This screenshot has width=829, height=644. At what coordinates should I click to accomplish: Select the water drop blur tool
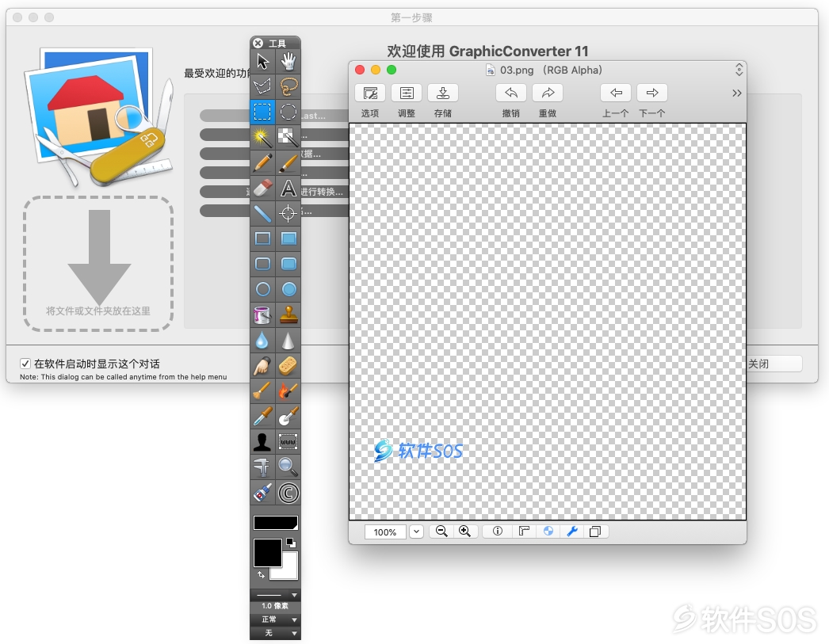tap(263, 341)
